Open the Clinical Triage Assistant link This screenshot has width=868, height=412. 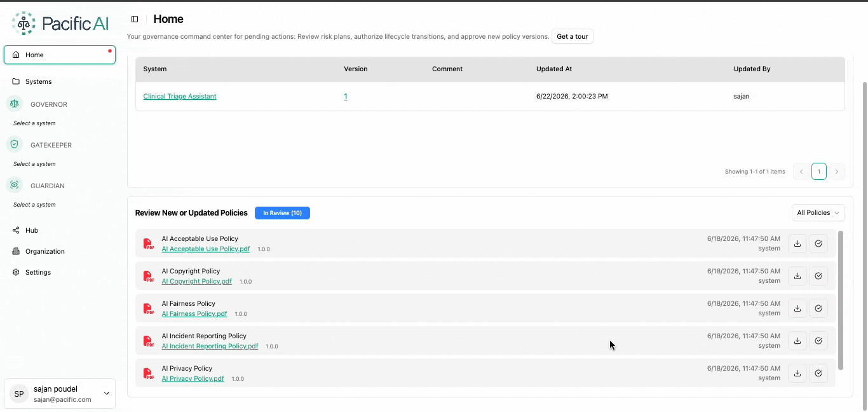tap(180, 97)
